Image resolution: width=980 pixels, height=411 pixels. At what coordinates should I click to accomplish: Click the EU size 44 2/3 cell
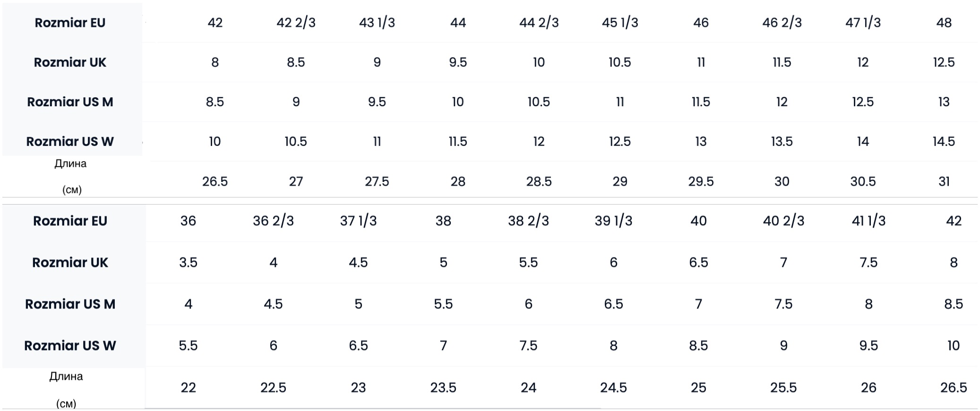tap(539, 23)
